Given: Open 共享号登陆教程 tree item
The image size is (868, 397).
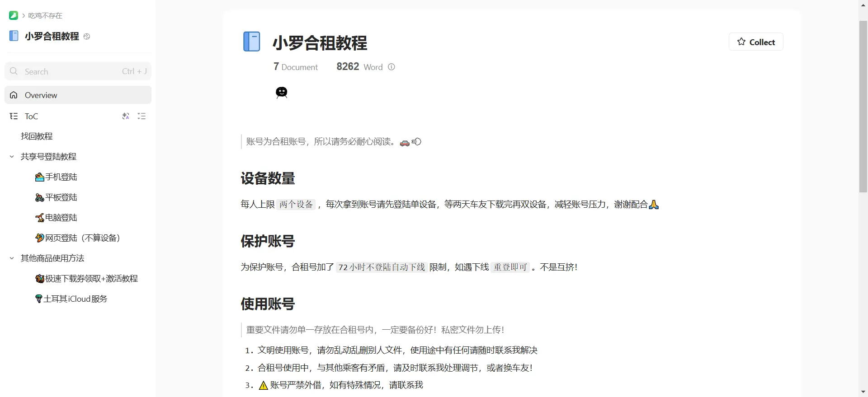Looking at the screenshot, I should tap(48, 156).
